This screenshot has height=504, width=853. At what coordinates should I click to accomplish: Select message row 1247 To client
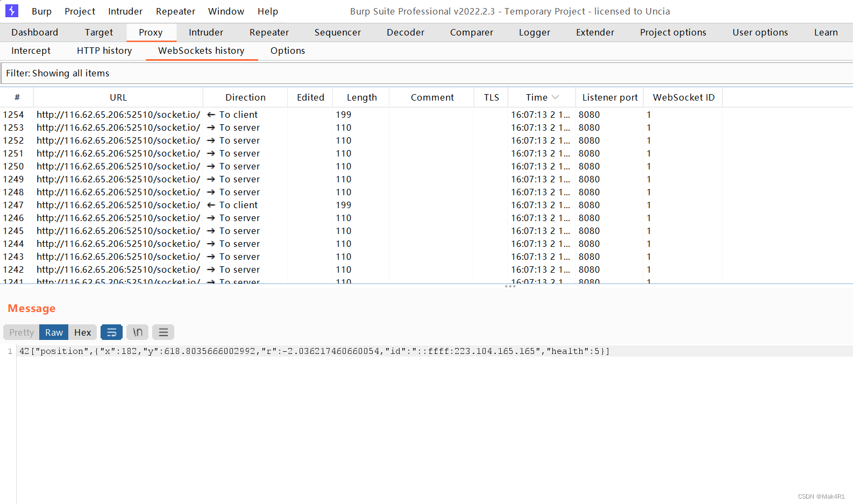coord(361,205)
